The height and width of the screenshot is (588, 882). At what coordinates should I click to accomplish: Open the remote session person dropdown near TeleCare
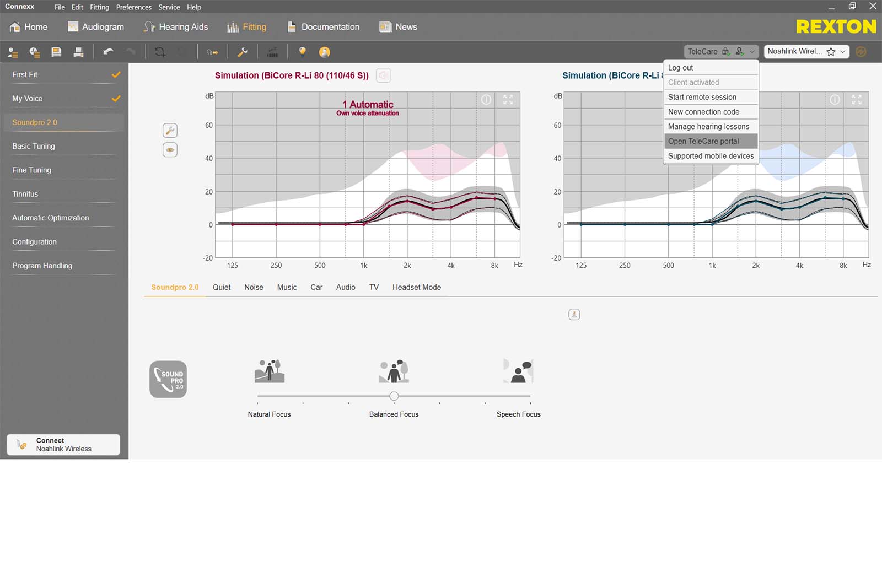[739, 51]
